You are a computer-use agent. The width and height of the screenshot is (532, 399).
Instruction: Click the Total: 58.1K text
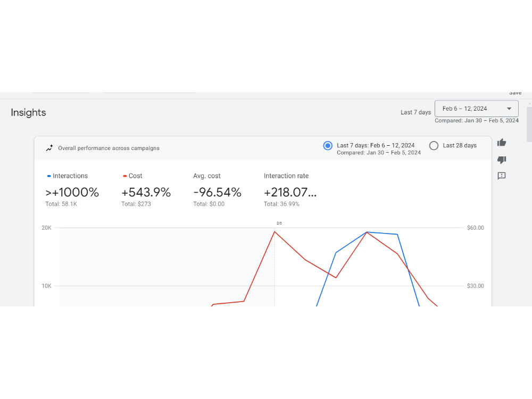61,204
